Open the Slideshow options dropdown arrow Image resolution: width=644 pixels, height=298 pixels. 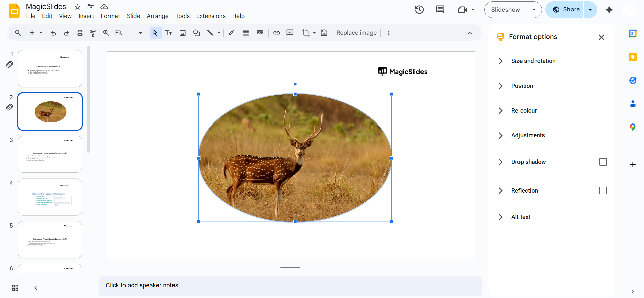click(534, 10)
